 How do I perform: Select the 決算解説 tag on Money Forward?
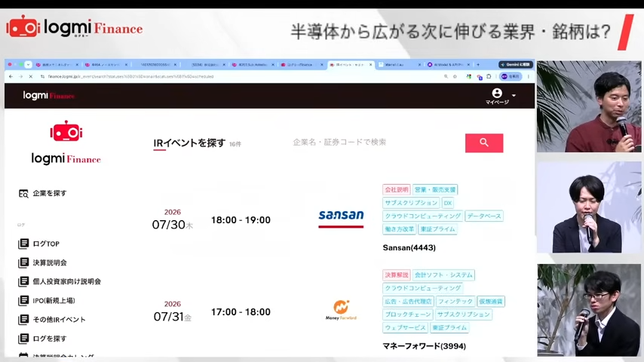(x=397, y=275)
